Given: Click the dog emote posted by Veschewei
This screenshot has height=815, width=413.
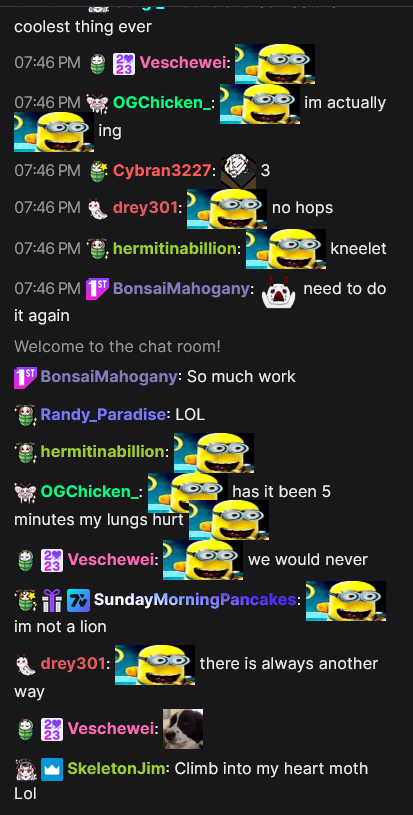Looking at the screenshot, I should [x=183, y=729].
